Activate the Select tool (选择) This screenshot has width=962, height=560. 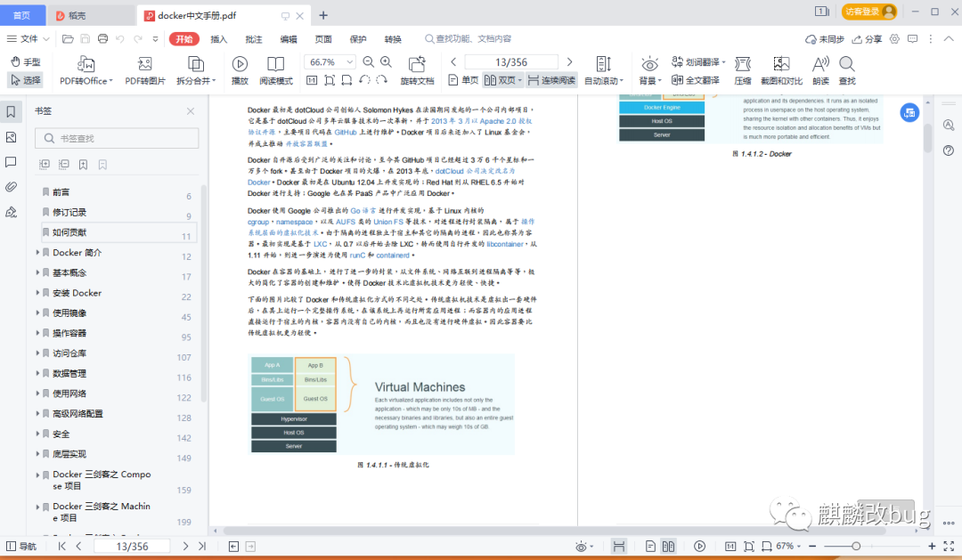[x=25, y=80]
